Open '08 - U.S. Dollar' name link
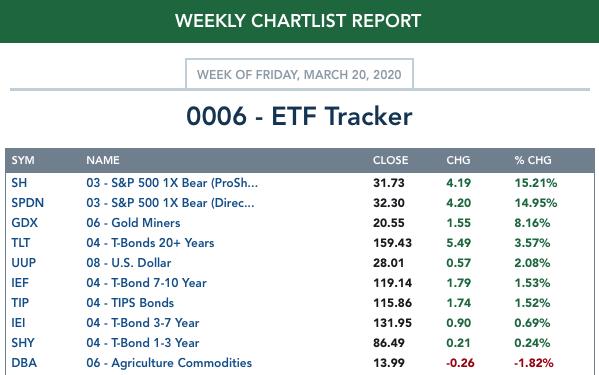The height and width of the screenshot is (375, 599). pos(128,263)
